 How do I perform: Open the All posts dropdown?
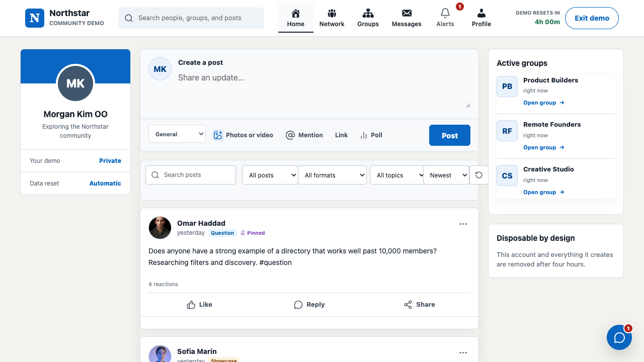pyautogui.click(x=270, y=175)
